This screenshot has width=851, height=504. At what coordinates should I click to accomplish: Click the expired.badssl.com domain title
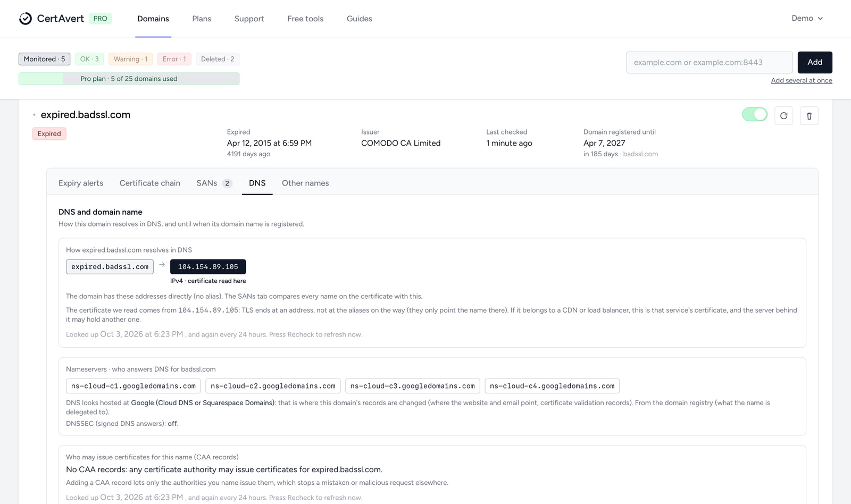coord(86,115)
